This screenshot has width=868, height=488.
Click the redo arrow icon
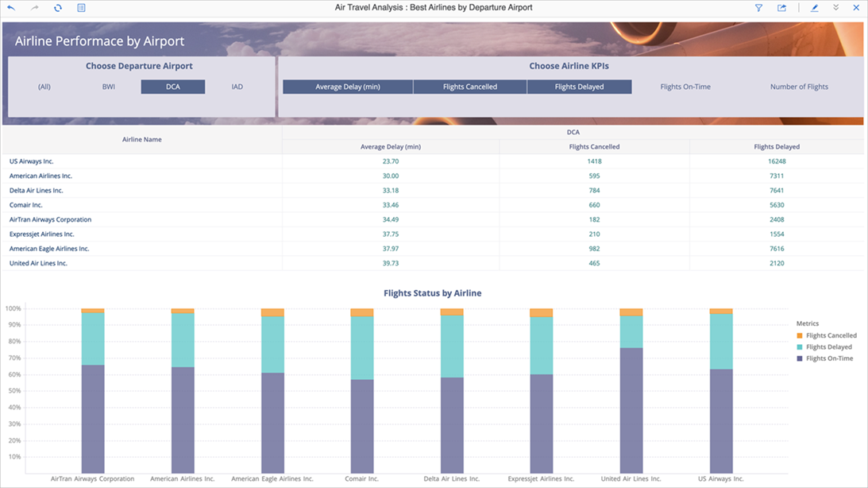tap(34, 8)
